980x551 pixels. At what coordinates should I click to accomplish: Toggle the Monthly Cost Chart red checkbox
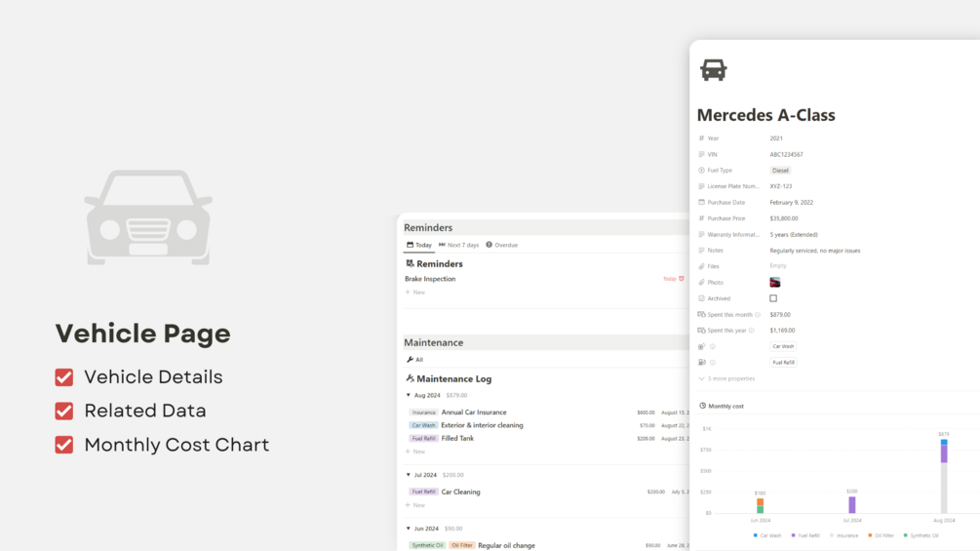click(x=64, y=445)
